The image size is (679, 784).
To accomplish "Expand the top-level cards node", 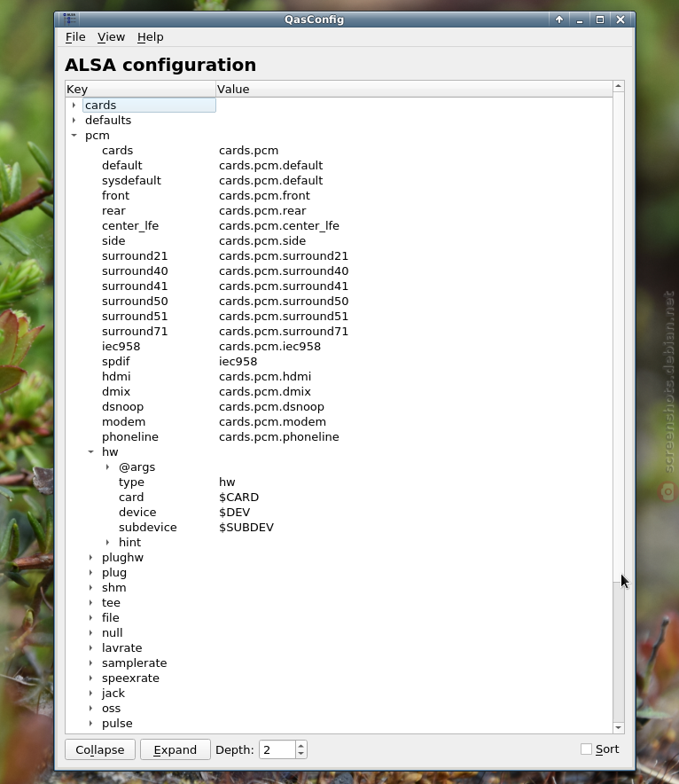I will [x=74, y=105].
